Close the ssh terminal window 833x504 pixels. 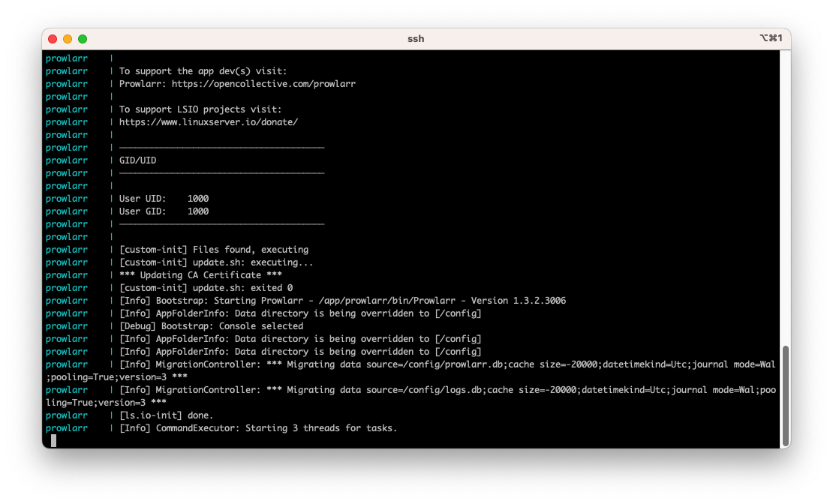point(53,39)
